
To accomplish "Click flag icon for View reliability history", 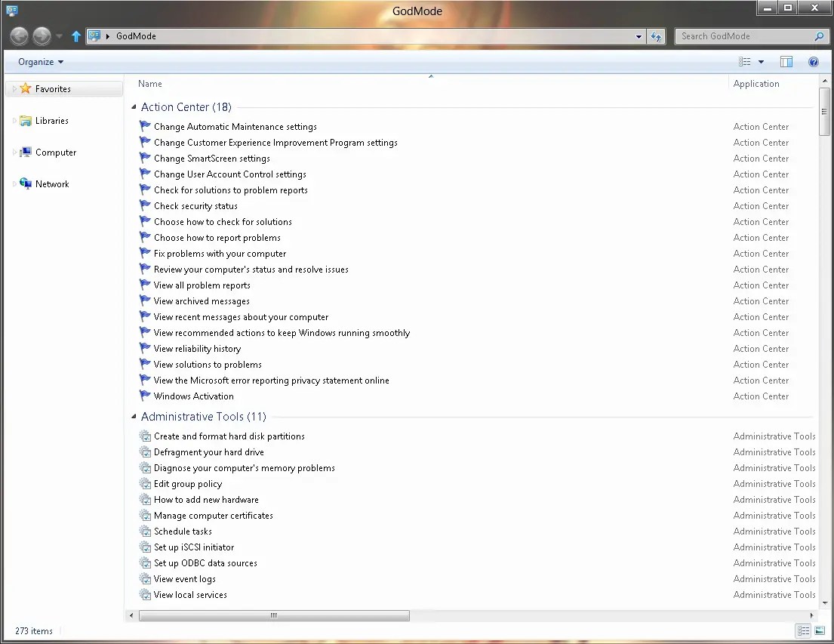I will (x=145, y=348).
